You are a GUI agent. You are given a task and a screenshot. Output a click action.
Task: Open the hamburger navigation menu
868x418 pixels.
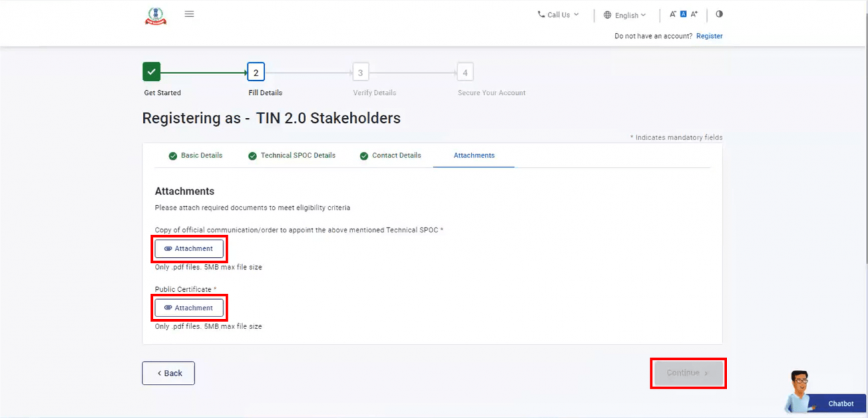189,14
